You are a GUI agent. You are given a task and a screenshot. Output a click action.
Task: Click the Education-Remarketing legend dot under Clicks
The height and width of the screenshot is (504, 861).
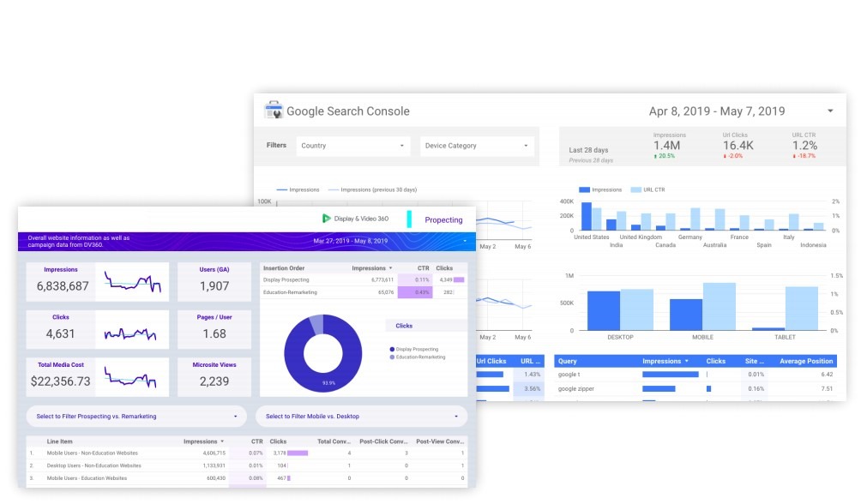pyautogui.click(x=392, y=357)
